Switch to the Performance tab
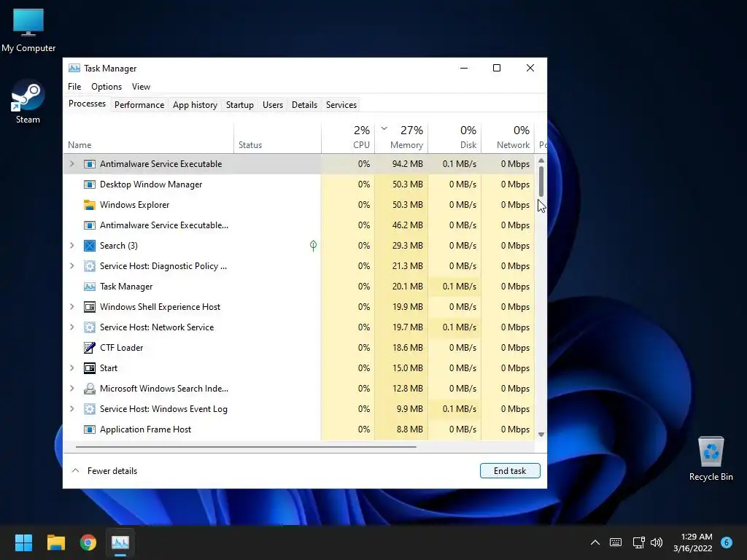 [139, 105]
